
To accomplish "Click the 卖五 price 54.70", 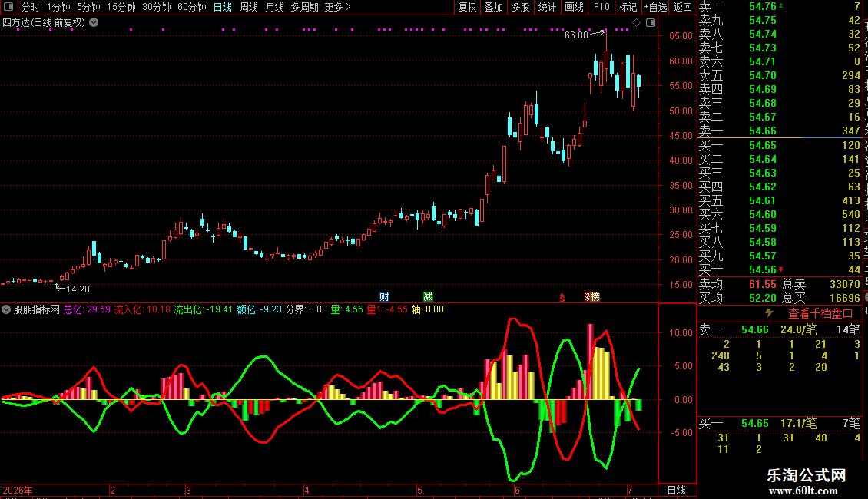I will 762,75.
